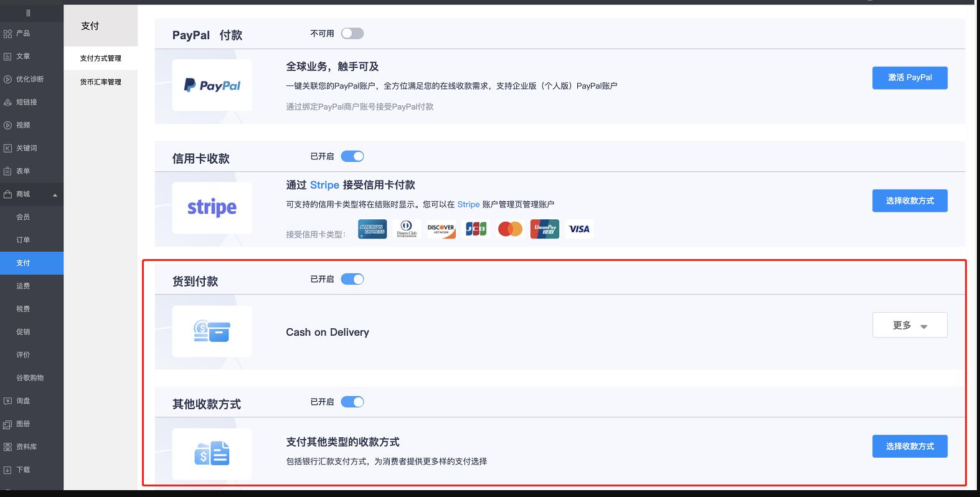Collapse sidebar with top handle icon
980x497 pixels.
tap(28, 13)
